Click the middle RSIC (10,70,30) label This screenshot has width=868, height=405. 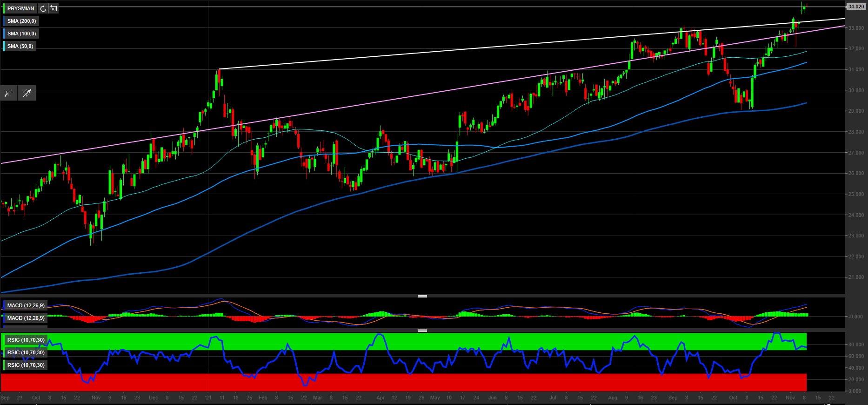click(x=26, y=352)
